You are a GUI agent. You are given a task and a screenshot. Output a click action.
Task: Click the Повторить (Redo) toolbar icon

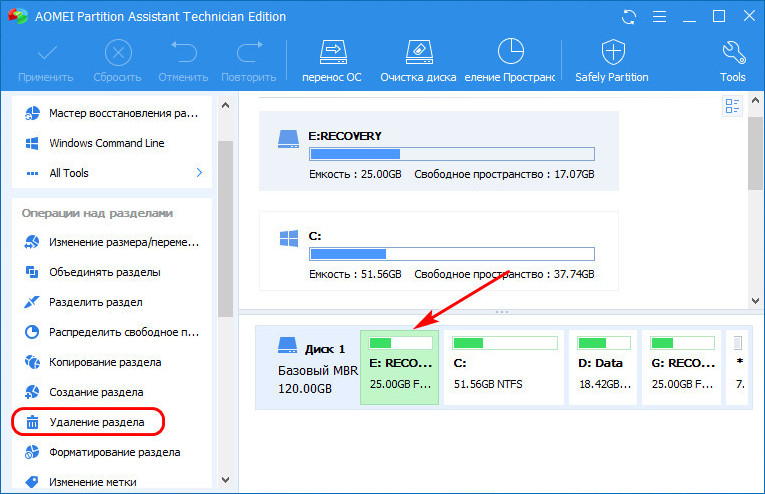[249, 53]
